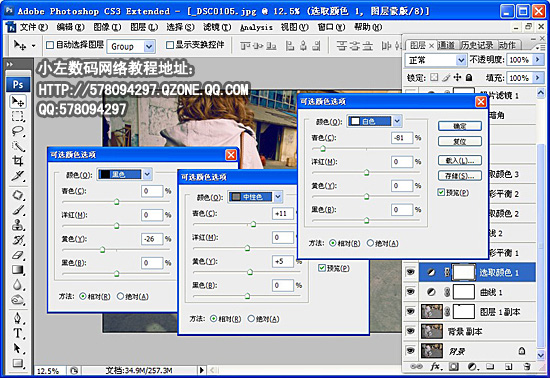550x378 pixels.
Task: Click the Link Layers icon in Layers panel
Action: tap(416, 366)
